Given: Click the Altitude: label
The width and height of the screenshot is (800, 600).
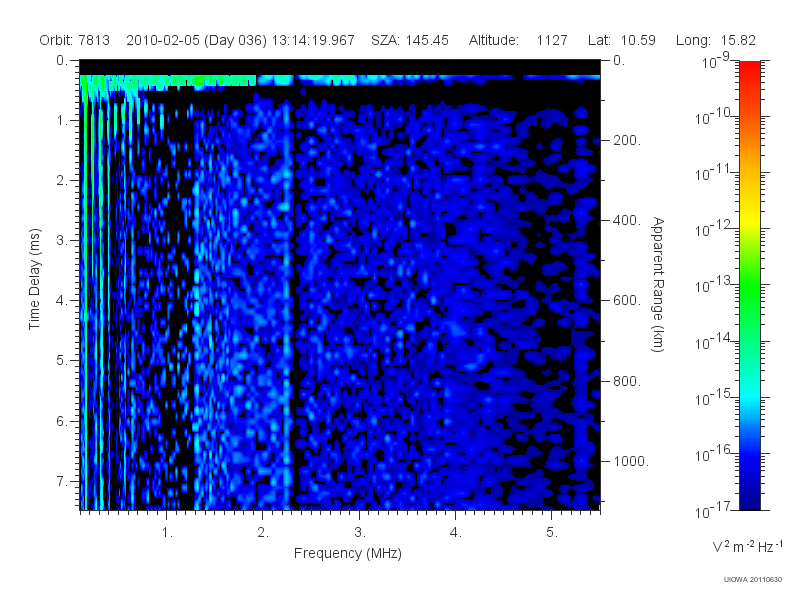Looking at the screenshot, I should click(x=494, y=40).
